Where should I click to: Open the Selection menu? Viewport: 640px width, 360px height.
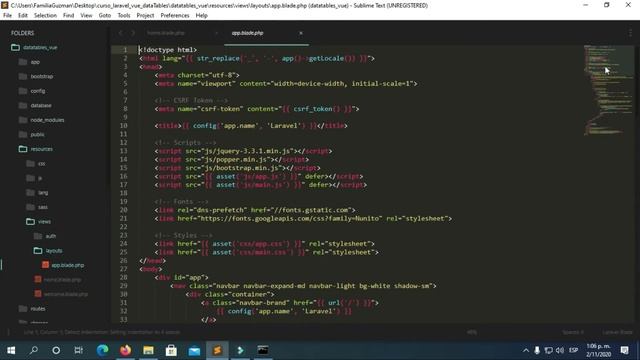click(x=45, y=16)
